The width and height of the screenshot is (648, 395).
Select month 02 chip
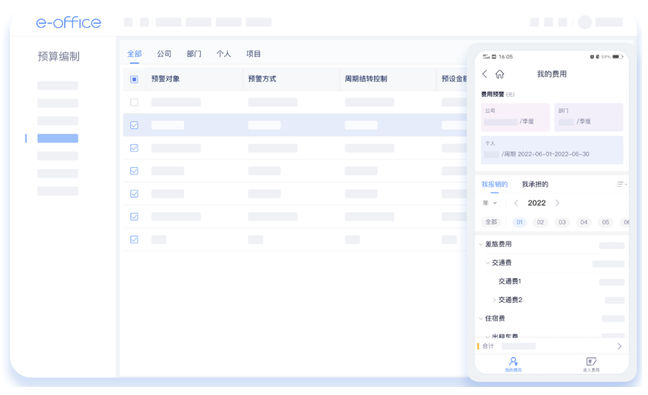pos(540,222)
